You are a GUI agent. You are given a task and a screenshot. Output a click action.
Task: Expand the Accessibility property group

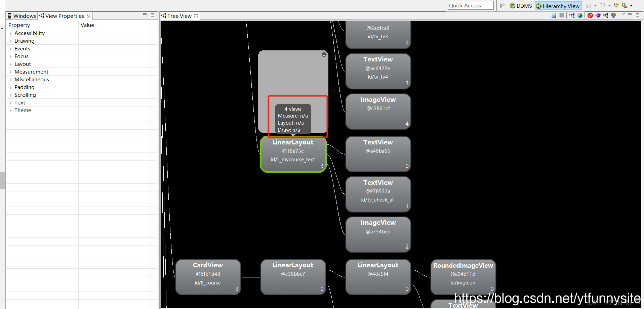coord(10,33)
